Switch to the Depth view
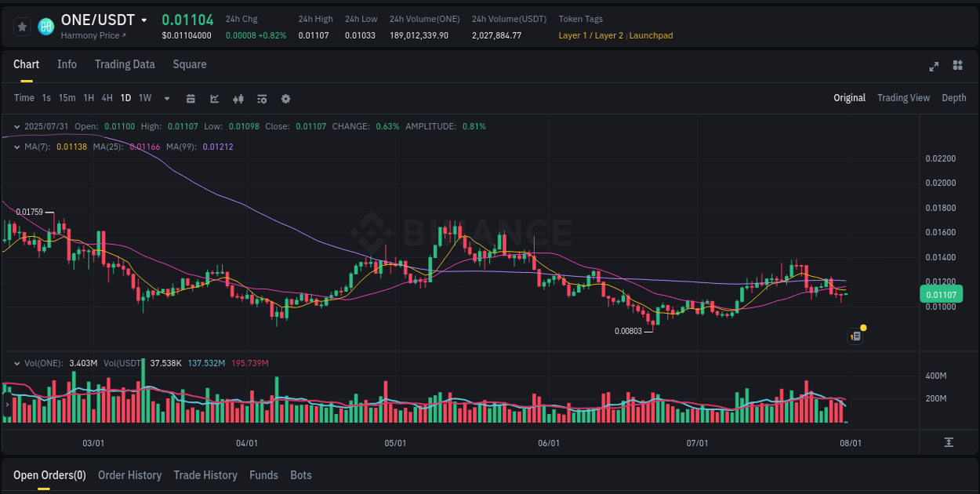This screenshot has width=980, height=494. tap(953, 98)
